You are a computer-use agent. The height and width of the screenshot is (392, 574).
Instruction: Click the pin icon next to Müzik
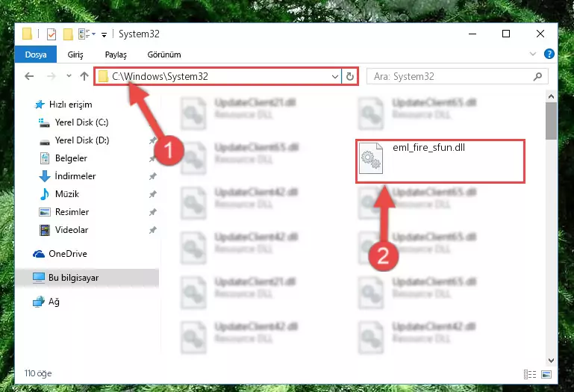click(153, 194)
